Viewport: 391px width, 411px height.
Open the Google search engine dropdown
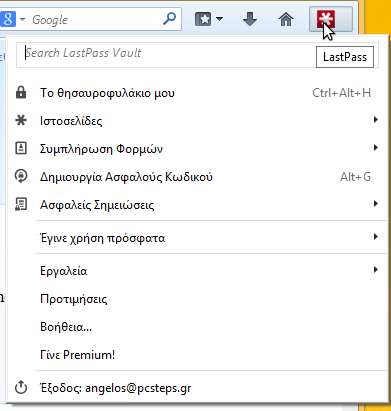coord(23,19)
